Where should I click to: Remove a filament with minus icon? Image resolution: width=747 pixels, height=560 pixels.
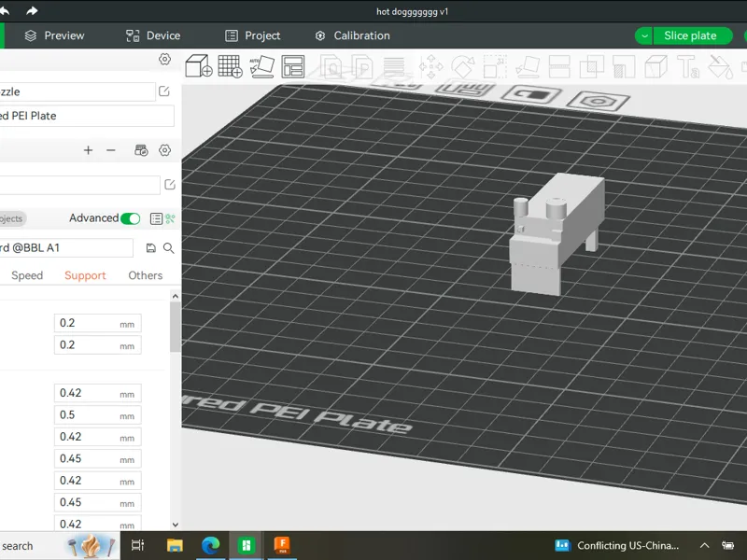point(111,150)
